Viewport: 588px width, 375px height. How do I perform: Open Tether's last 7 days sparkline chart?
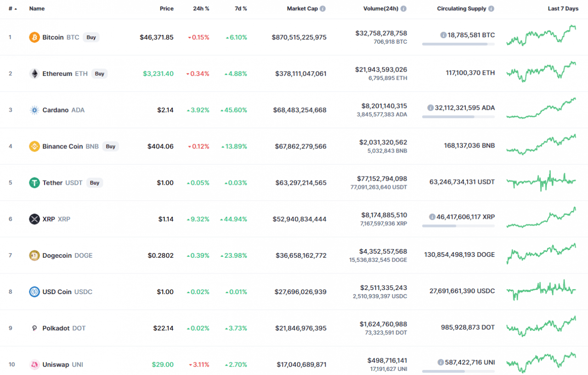pos(542,181)
